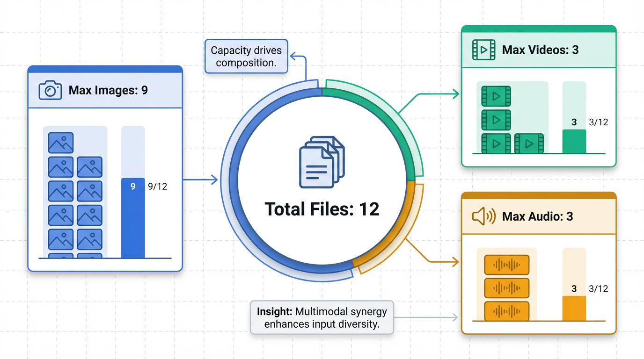
Task: Click the stacked documents icon above Total Files
Action: pos(322,162)
